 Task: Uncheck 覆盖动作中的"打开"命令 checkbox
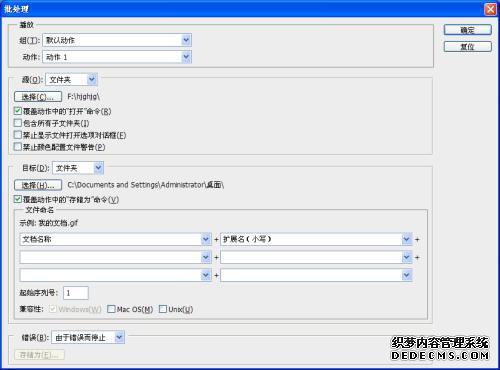point(18,111)
